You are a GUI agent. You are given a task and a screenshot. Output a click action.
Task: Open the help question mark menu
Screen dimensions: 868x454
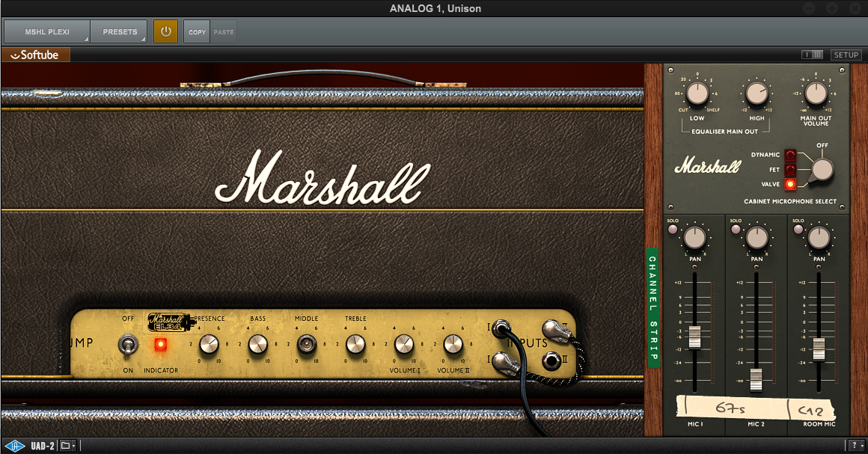(856, 446)
